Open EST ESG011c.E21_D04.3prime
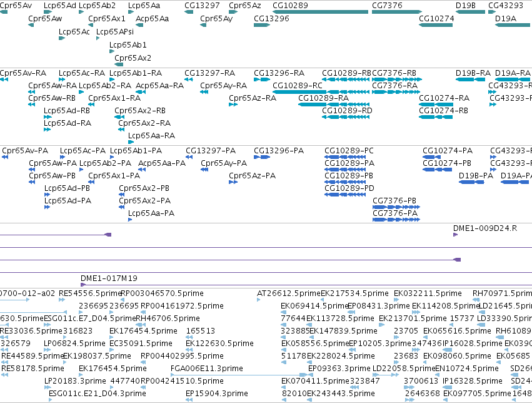This screenshot has width=532, height=403. 98,394
